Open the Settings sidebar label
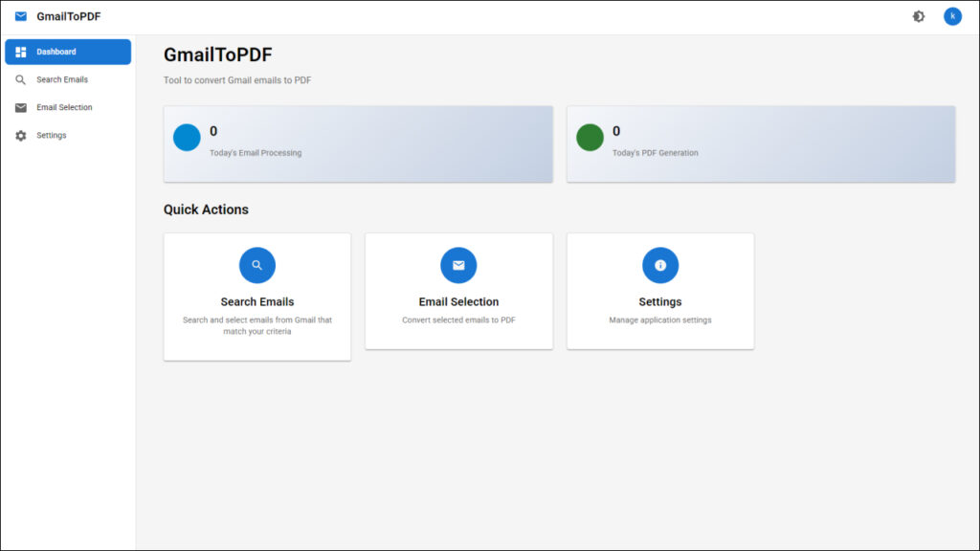The image size is (980, 551). coord(52,136)
